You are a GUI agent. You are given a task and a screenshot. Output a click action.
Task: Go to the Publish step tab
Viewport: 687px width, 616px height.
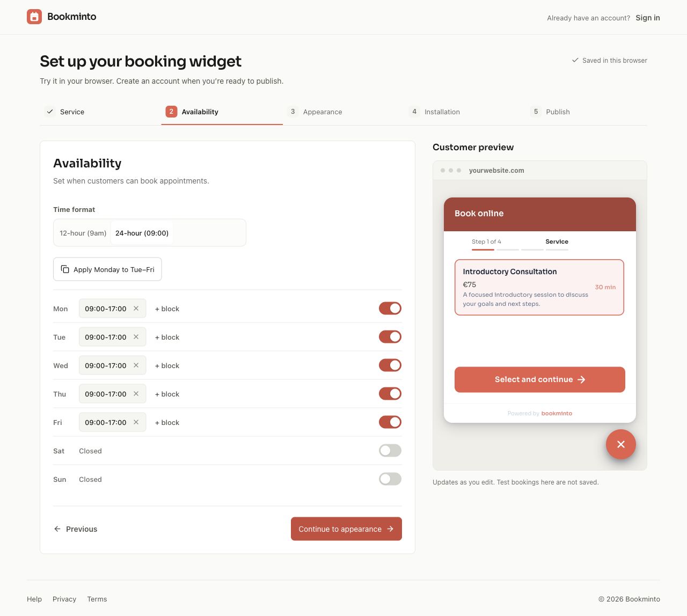[x=587, y=112]
